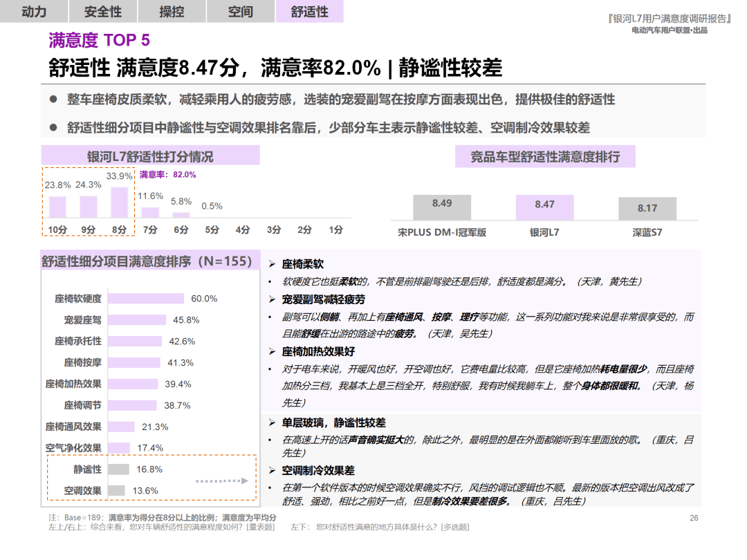Select the 0.5% value label

pos(212,206)
